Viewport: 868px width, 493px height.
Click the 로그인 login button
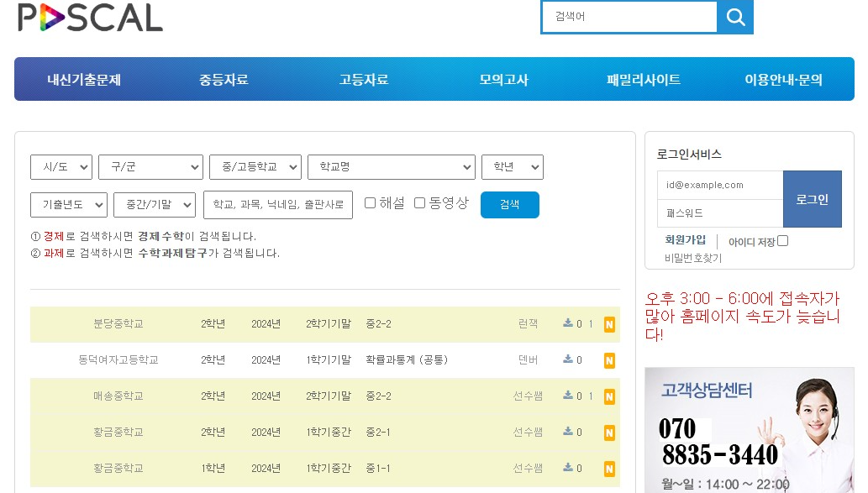click(x=812, y=199)
